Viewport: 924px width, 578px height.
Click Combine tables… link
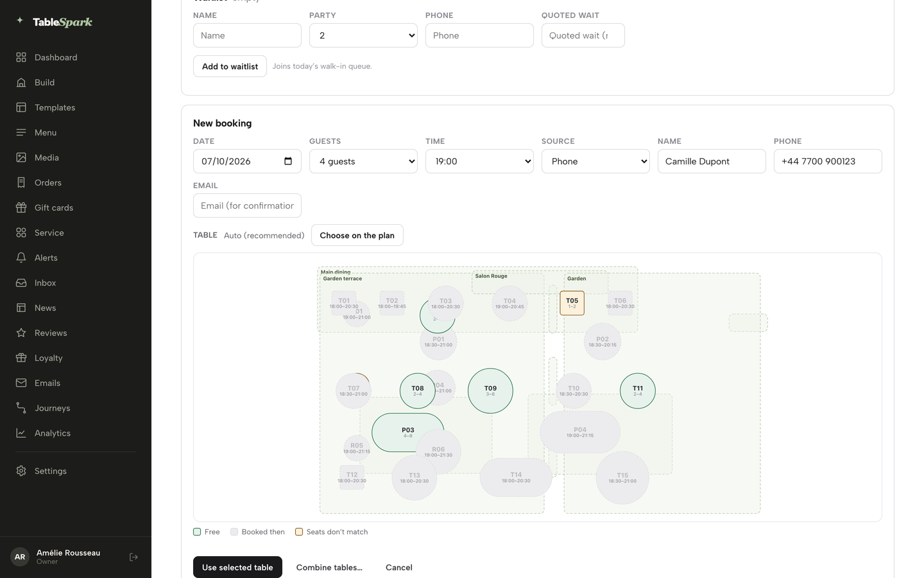coord(329,567)
